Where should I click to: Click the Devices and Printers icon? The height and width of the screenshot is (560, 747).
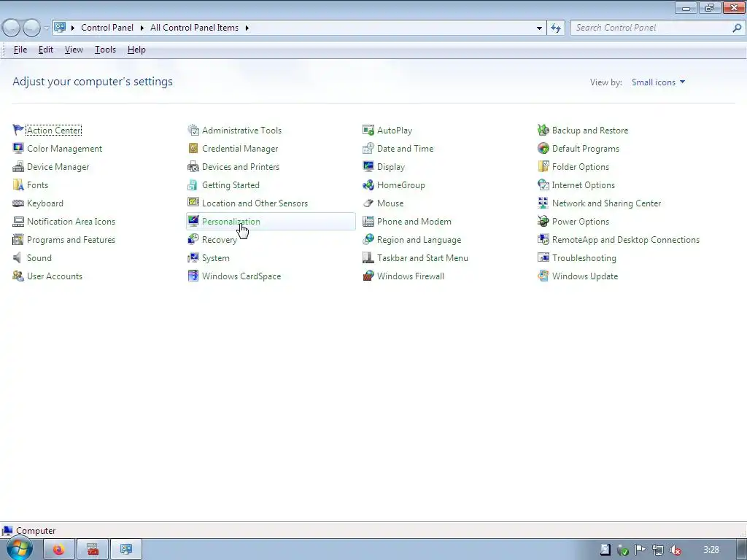tap(193, 167)
